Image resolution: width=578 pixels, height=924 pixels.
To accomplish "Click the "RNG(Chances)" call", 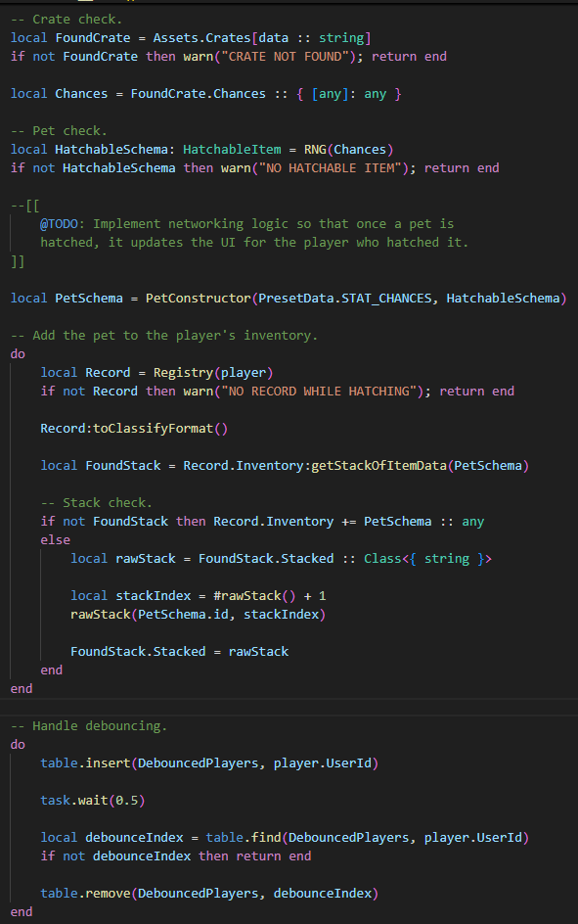I will [x=348, y=150].
